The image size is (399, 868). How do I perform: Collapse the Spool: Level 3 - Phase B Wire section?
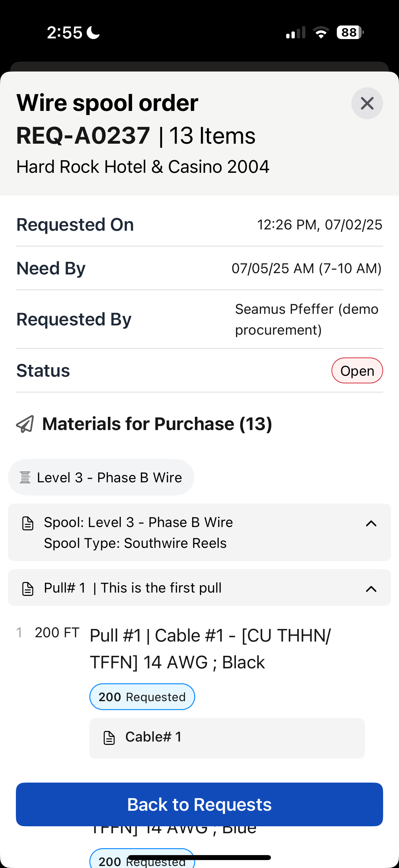pos(371,523)
